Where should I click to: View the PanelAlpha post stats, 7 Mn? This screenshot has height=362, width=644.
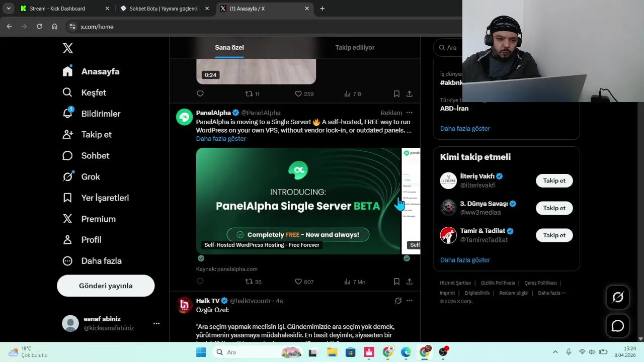tap(354, 282)
